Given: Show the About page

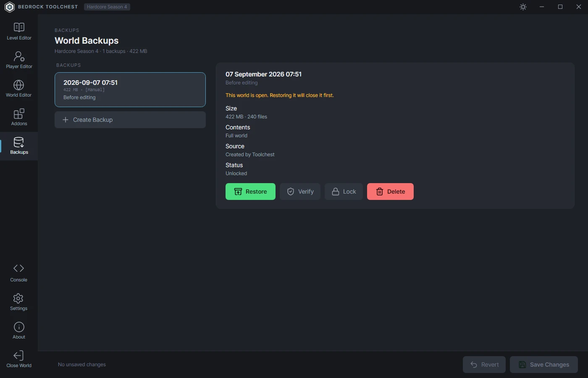Looking at the screenshot, I should coord(19,331).
